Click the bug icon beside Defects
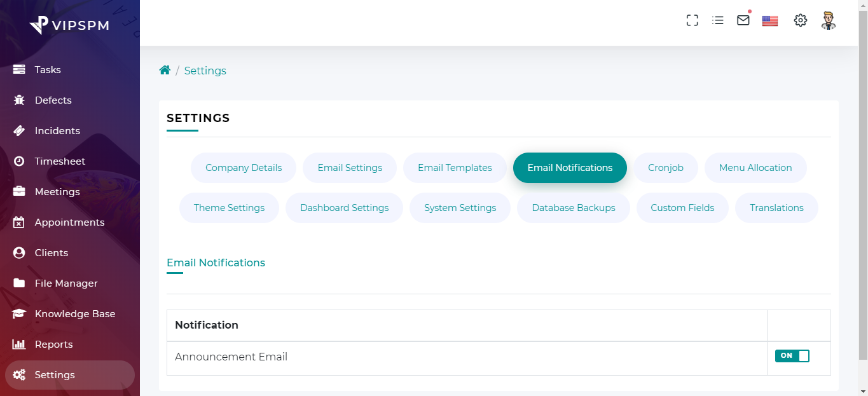This screenshot has height=396, width=868. [x=19, y=100]
